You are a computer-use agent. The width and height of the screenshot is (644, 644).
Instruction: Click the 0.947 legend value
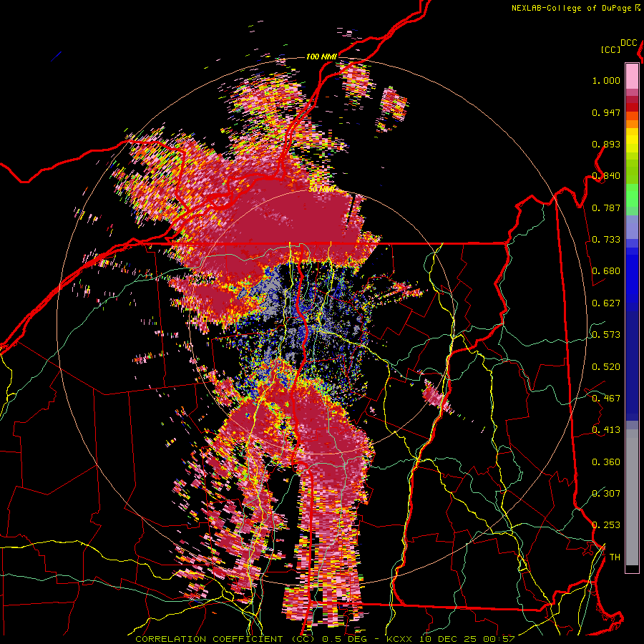606,112
